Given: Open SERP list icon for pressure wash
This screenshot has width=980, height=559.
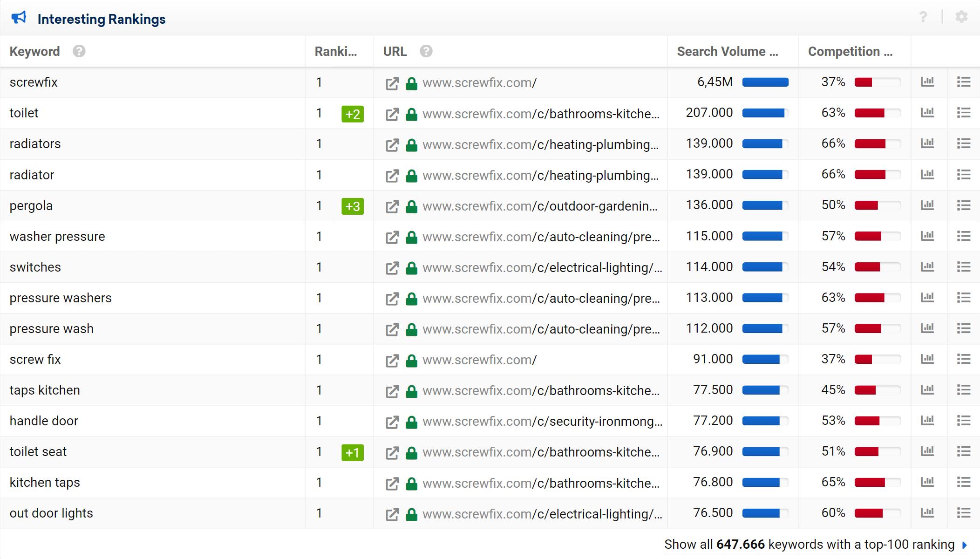Looking at the screenshot, I should pyautogui.click(x=964, y=328).
